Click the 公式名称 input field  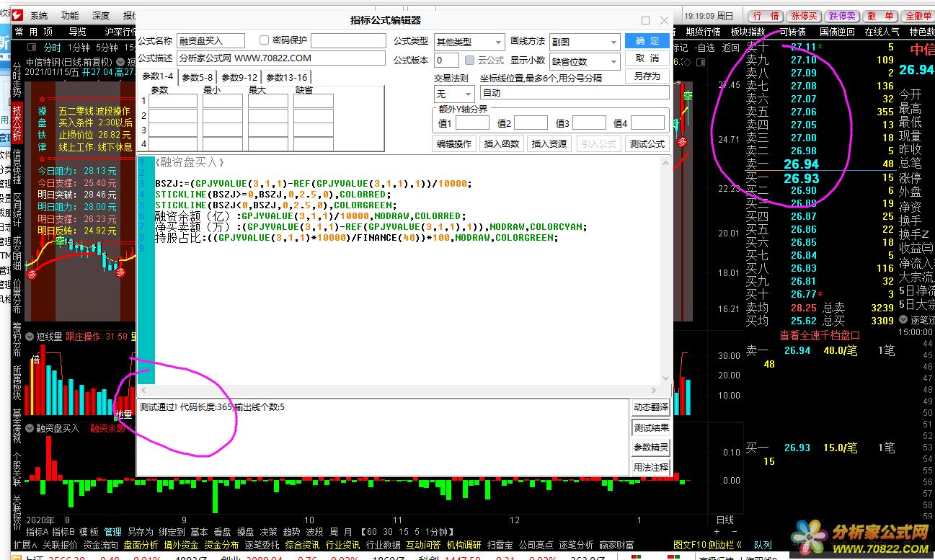pyautogui.click(x=211, y=41)
